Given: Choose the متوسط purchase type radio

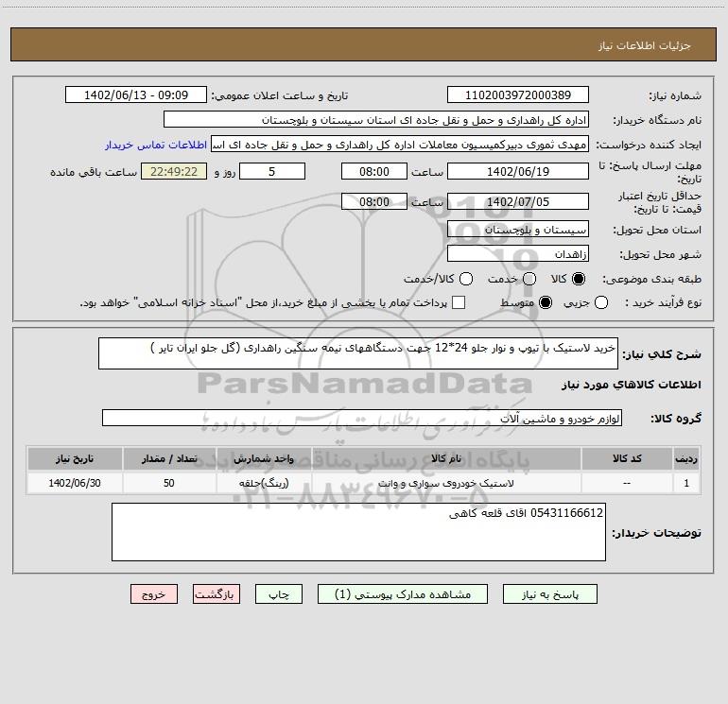Looking at the screenshot, I should click(546, 302).
